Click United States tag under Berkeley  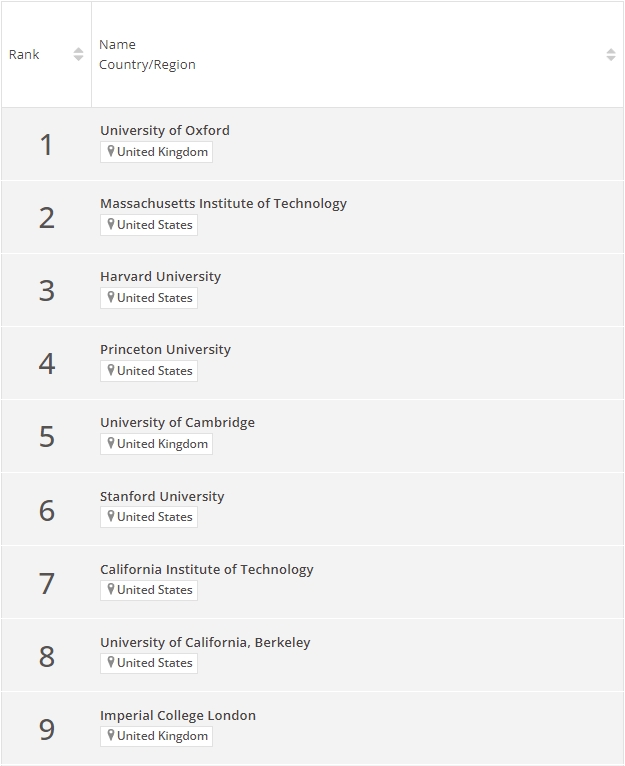point(149,663)
